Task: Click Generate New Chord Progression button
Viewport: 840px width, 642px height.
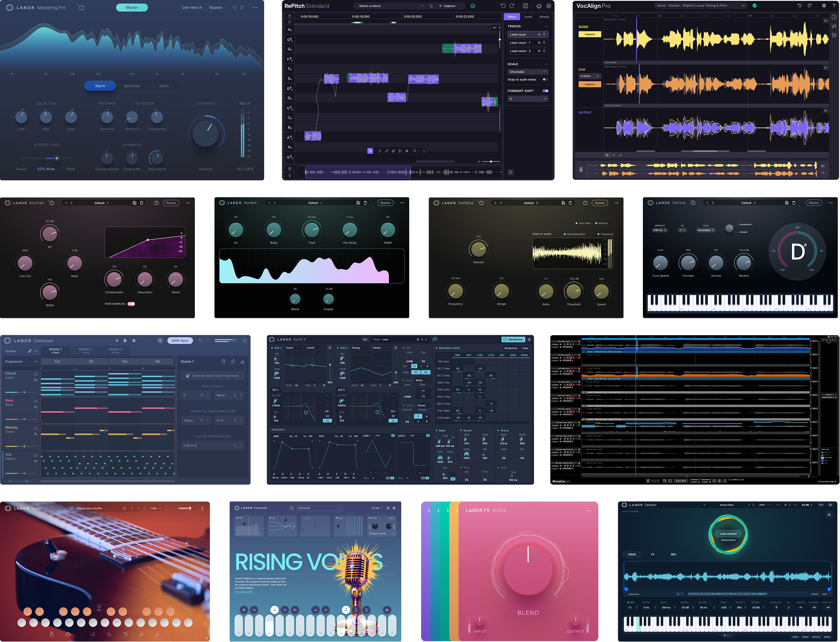Action: pos(213,376)
